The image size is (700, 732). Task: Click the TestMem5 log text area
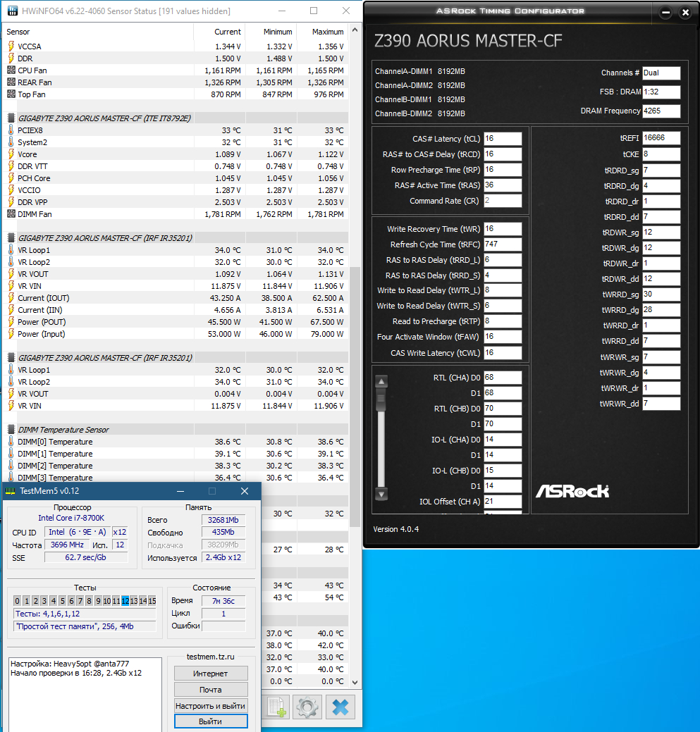[85, 695]
